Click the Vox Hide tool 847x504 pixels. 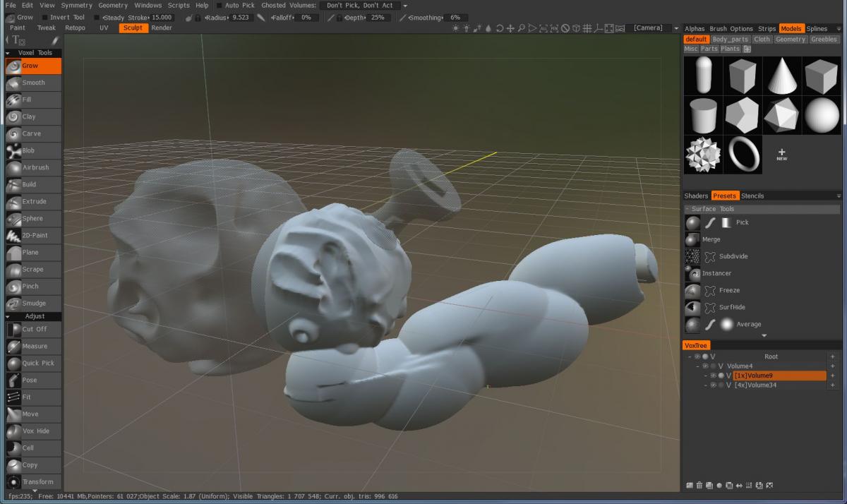[36, 431]
